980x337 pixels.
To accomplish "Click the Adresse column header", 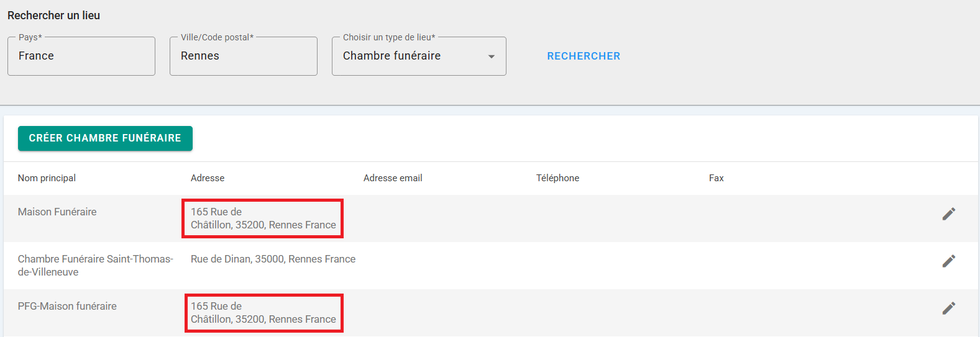I will pyautogui.click(x=208, y=178).
